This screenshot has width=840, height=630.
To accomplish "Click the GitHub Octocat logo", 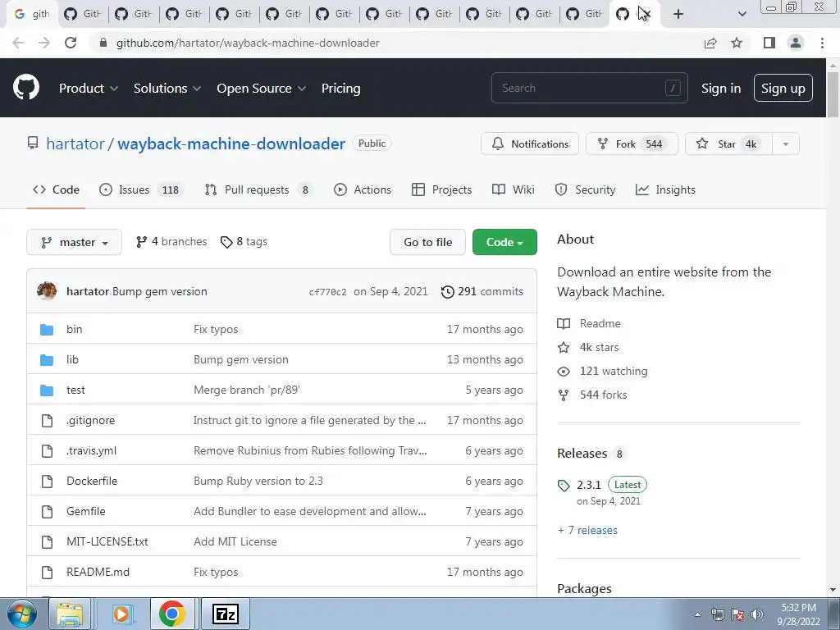I will tap(25, 88).
